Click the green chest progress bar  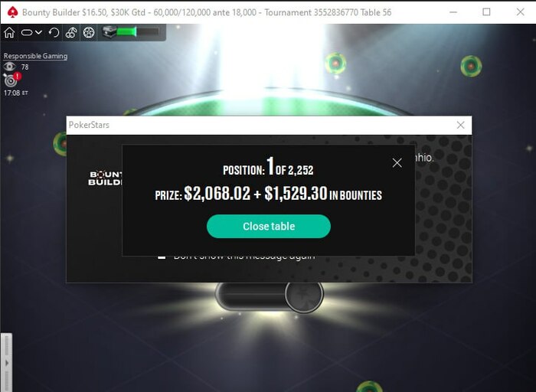tap(138, 32)
